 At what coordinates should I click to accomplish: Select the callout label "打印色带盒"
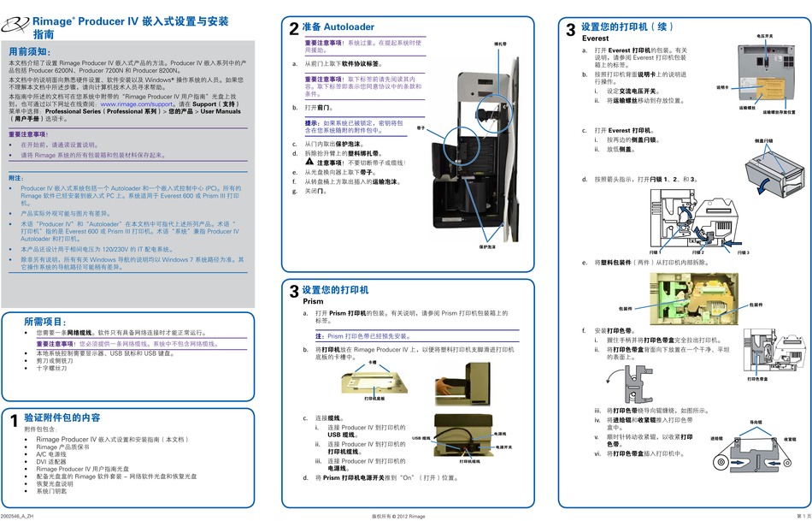tap(757, 379)
